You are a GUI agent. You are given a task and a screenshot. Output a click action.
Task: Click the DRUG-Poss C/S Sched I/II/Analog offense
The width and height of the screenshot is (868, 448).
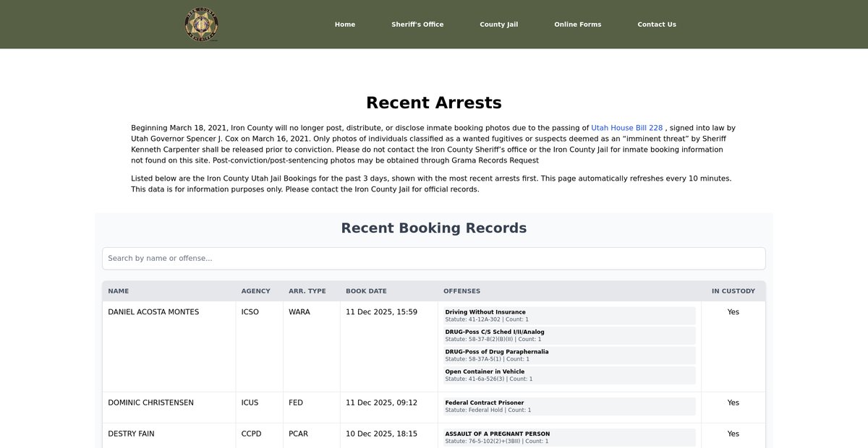click(569, 335)
